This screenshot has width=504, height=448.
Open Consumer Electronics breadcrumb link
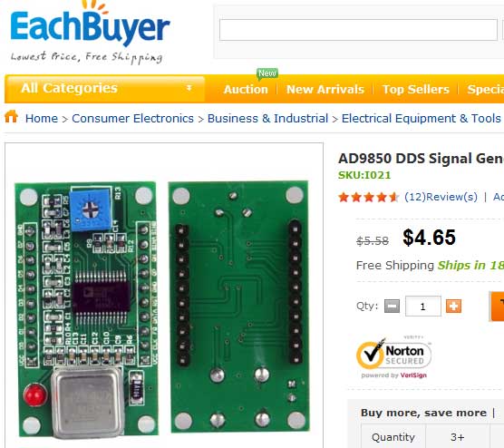pyautogui.click(x=132, y=119)
